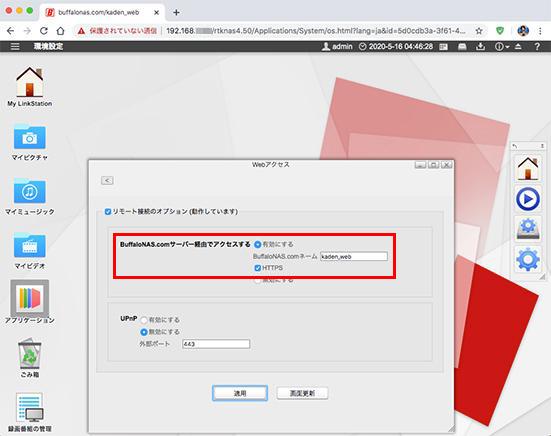Click the blue play button in side dock

pyautogui.click(x=528, y=199)
